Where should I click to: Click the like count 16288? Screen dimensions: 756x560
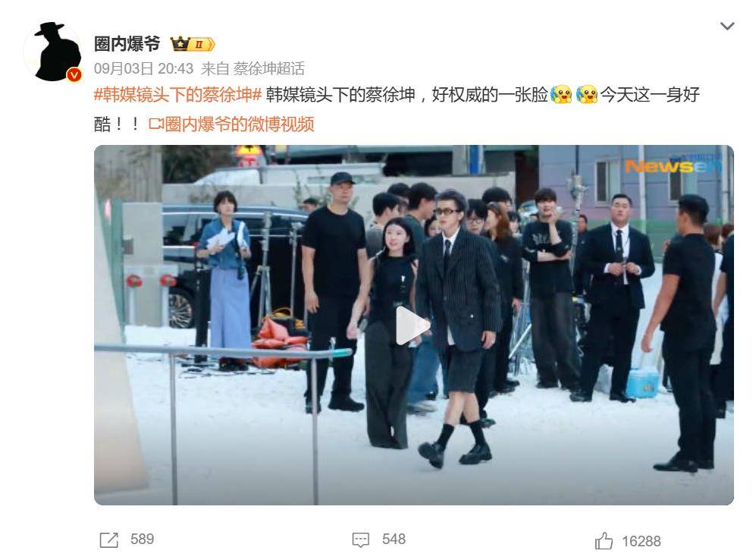[642, 541]
